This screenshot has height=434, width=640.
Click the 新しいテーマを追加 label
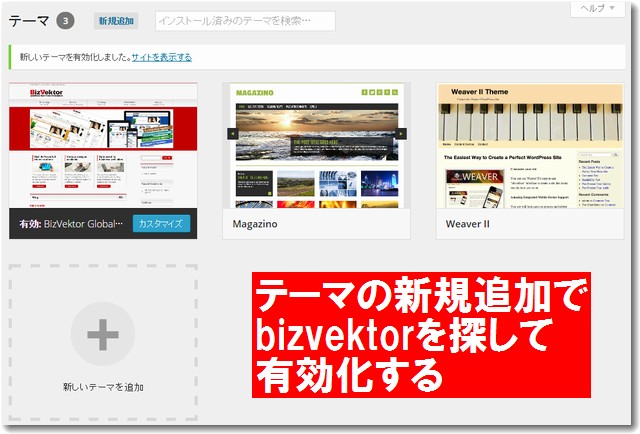[x=103, y=387]
